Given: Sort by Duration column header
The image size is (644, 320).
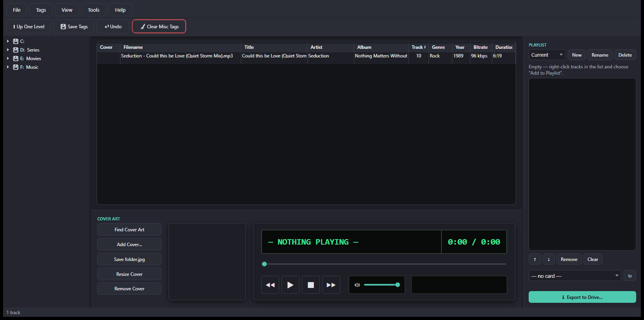Looking at the screenshot, I should click(504, 47).
